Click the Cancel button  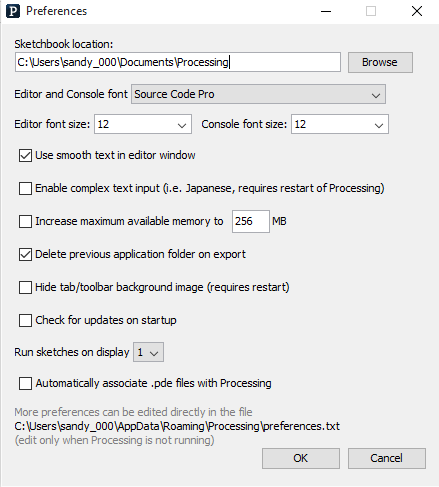pyautogui.click(x=387, y=458)
